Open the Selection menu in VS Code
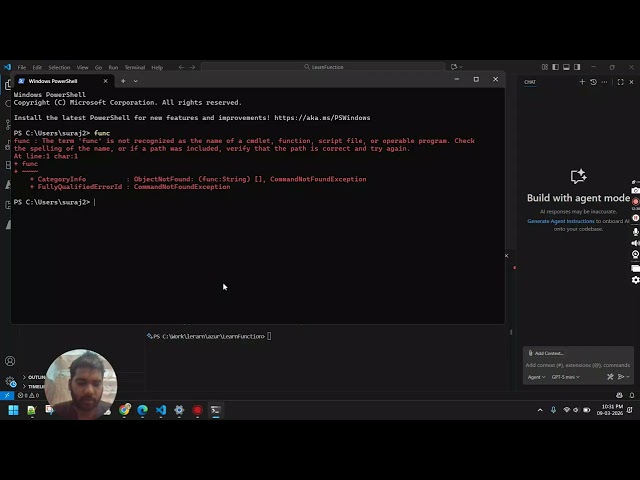640x480 pixels. click(59, 67)
